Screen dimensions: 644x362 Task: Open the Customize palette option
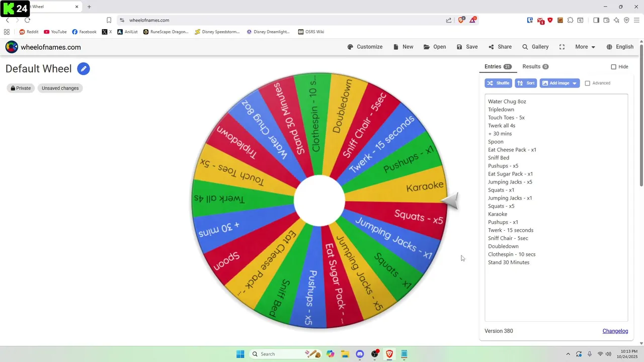(x=365, y=47)
